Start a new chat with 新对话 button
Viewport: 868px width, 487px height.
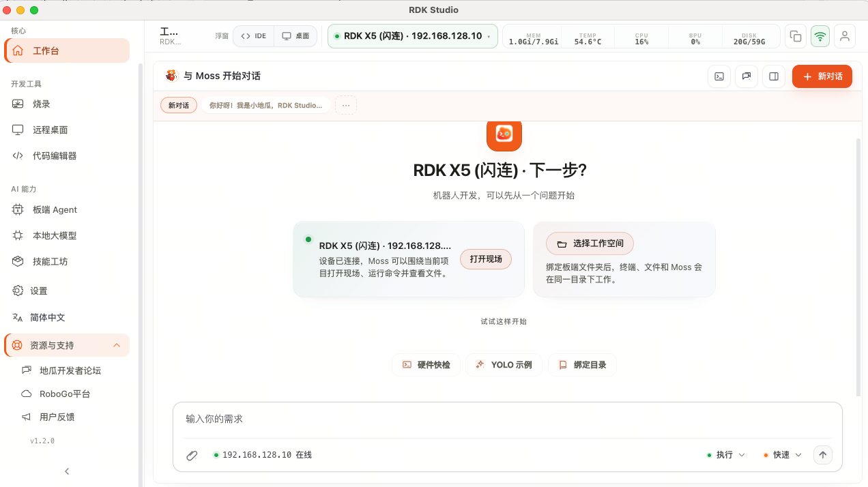click(822, 76)
